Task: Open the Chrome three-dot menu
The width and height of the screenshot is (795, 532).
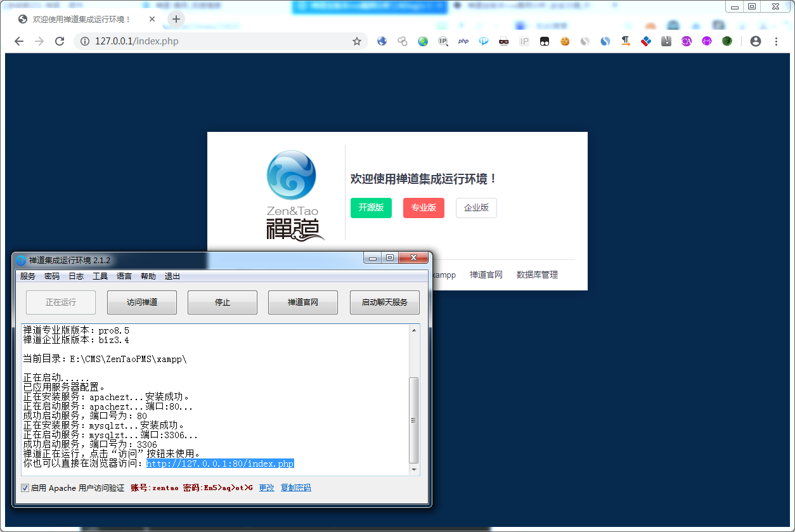Action: [x=777, y=41]
